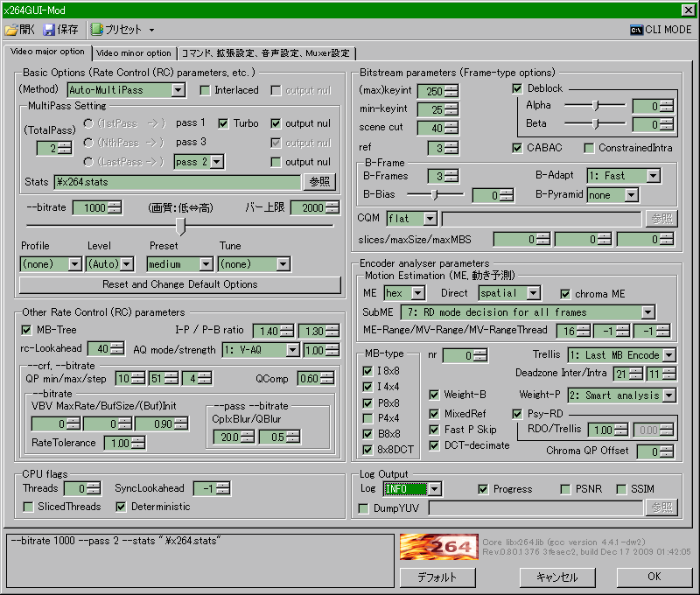Click the Stats file path field
Image resolution: width=700 pixels, height=595 pixels.
[x=178, y=182]
